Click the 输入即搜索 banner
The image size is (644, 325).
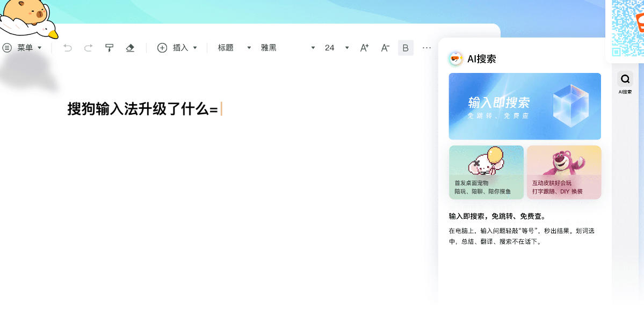525,106
